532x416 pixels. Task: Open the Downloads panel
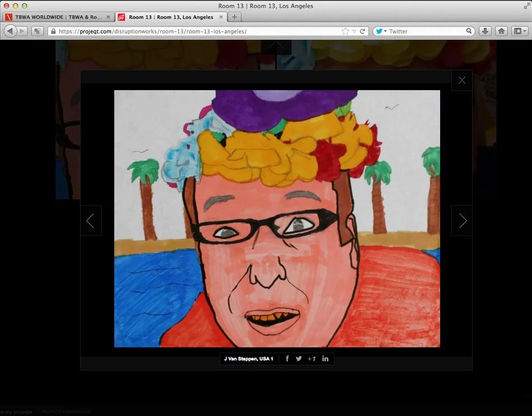(x=485, y=31)
